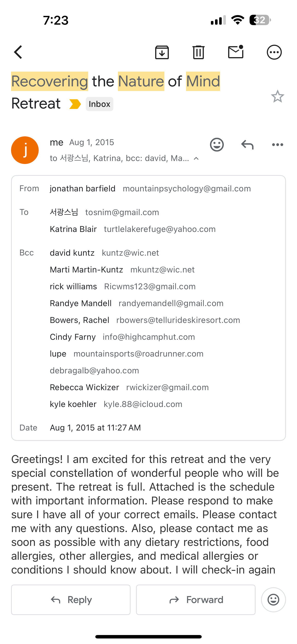Toggle the yellow importance marker
The height and width of the screenshot is (644, 297).
pos(75,104)
